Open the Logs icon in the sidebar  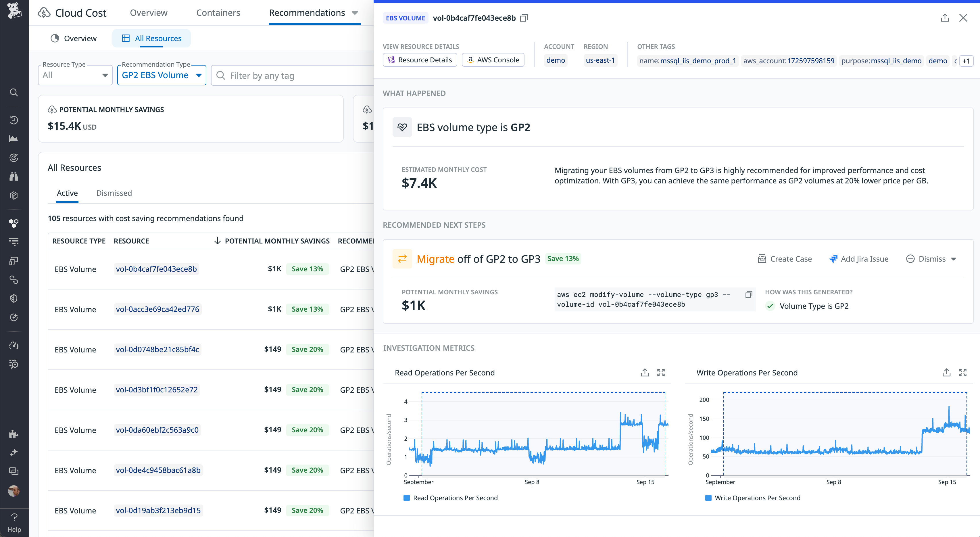click(14, 242)
